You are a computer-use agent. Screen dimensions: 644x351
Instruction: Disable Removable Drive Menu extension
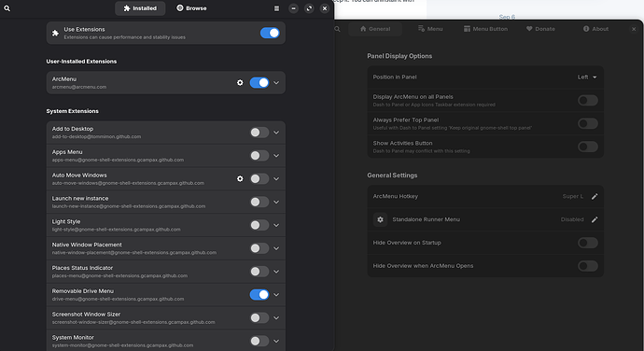259,295
